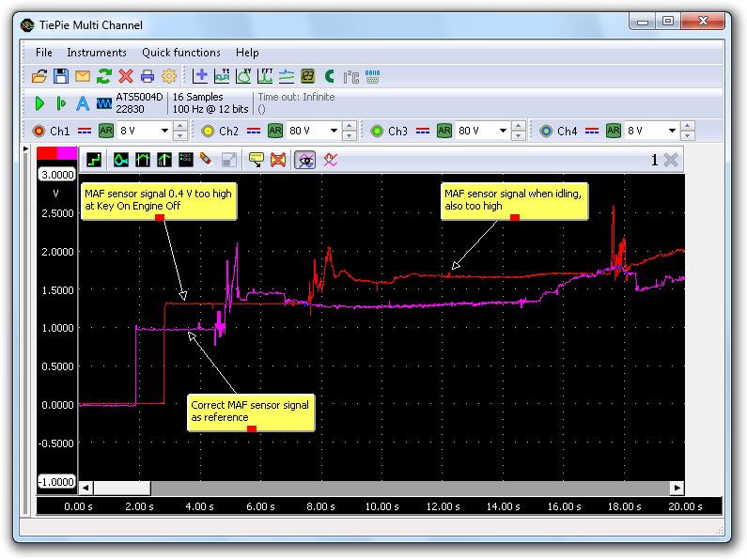
Task: Close graph 1 with X button
Action: pos(671,160)
